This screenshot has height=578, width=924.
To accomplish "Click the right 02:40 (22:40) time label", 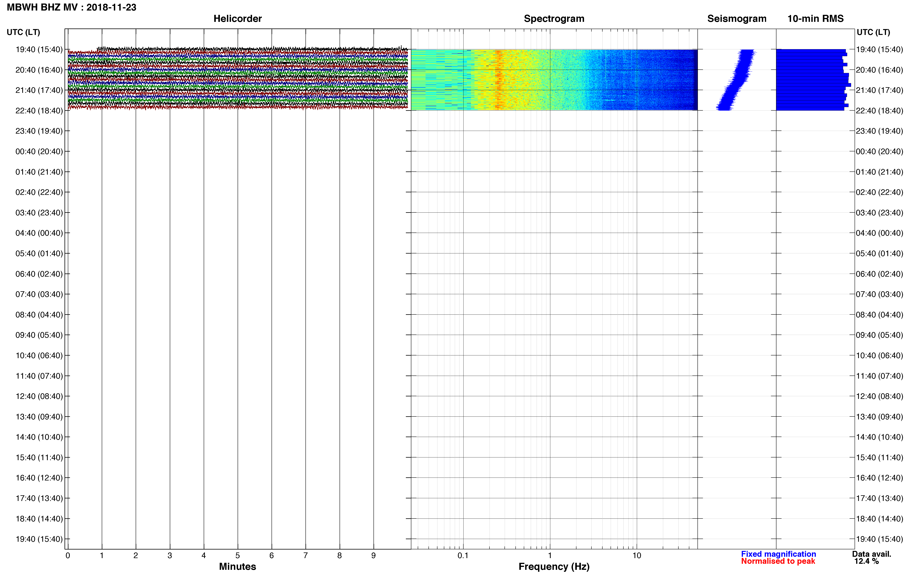I will (x=879, y=192).
